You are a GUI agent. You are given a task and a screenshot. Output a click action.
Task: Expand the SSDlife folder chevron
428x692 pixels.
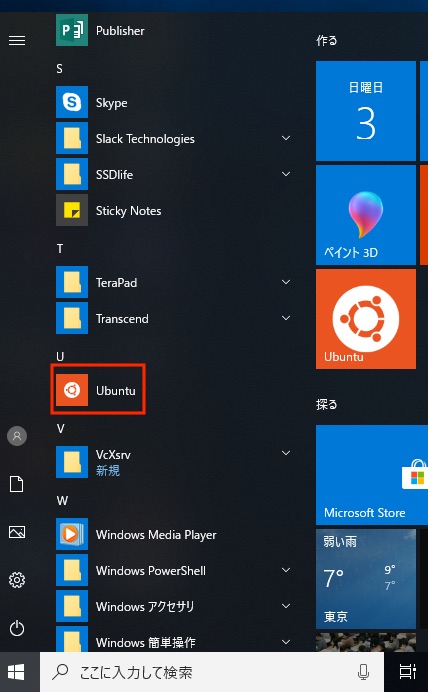tap(286, 174)
